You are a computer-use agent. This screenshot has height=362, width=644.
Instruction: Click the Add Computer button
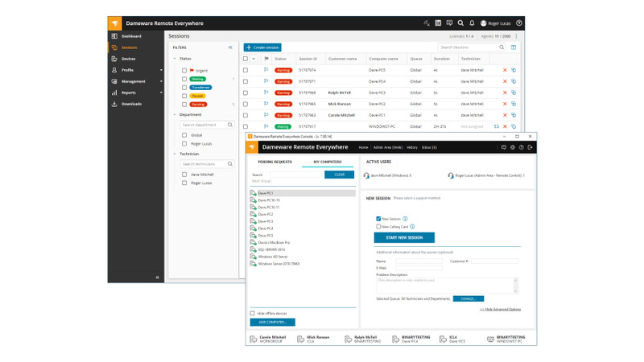[272, 323]
